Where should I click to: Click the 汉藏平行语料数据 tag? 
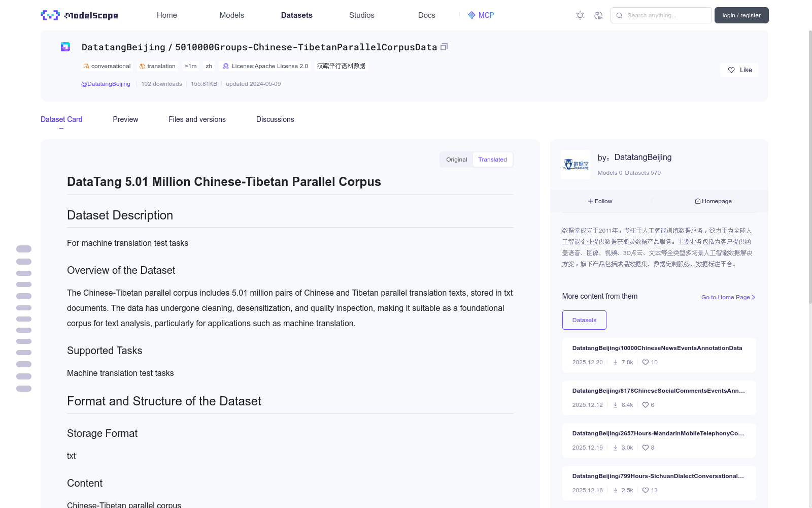[341, 66]
